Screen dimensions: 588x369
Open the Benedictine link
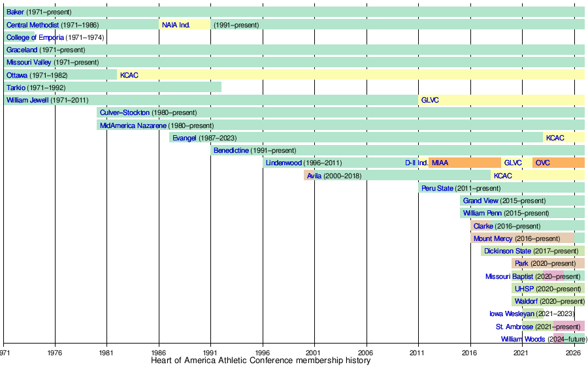click(231, 150)
